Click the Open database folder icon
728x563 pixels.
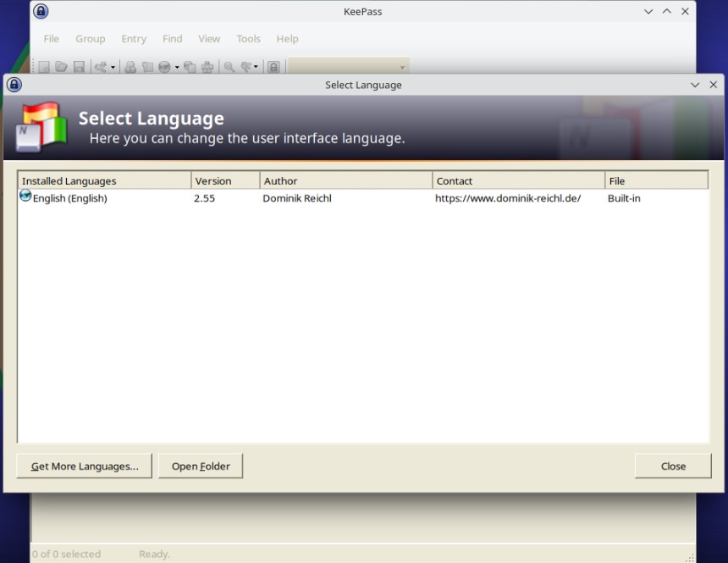point(61,68)
